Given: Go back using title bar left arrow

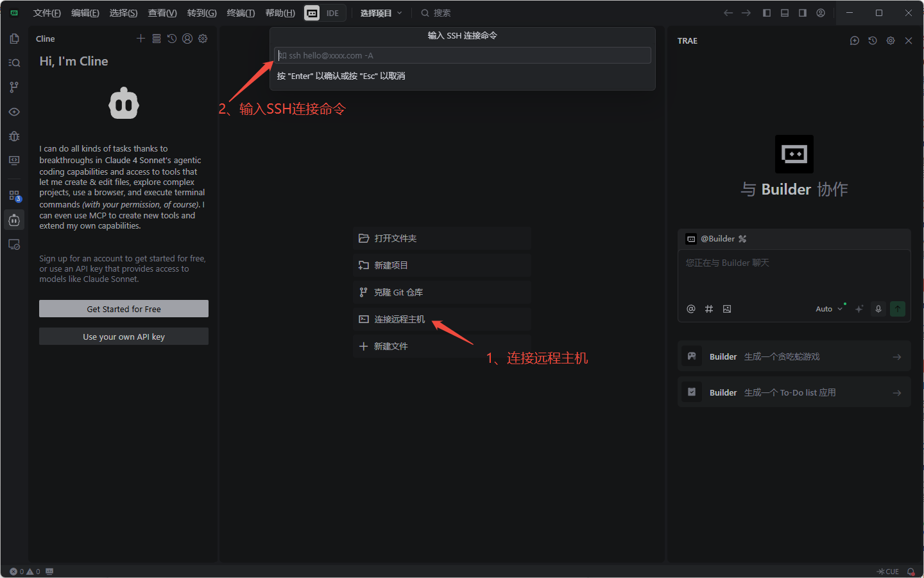Looking at the screenshot, I should tap(728, 13).
